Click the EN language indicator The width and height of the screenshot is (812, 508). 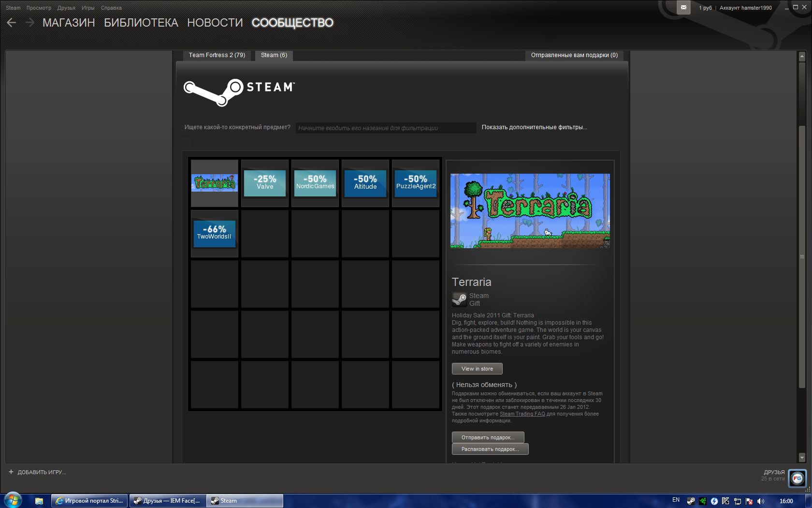pos(676,500)
